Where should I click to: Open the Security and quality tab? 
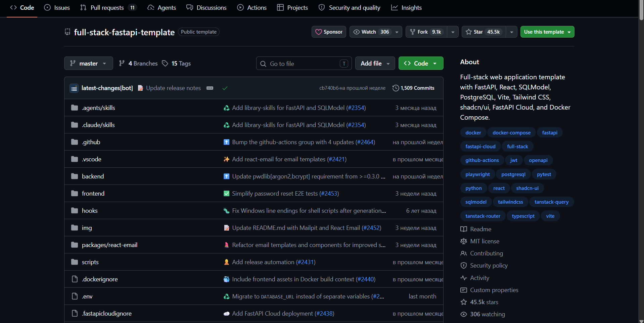(x=350, y=7)
